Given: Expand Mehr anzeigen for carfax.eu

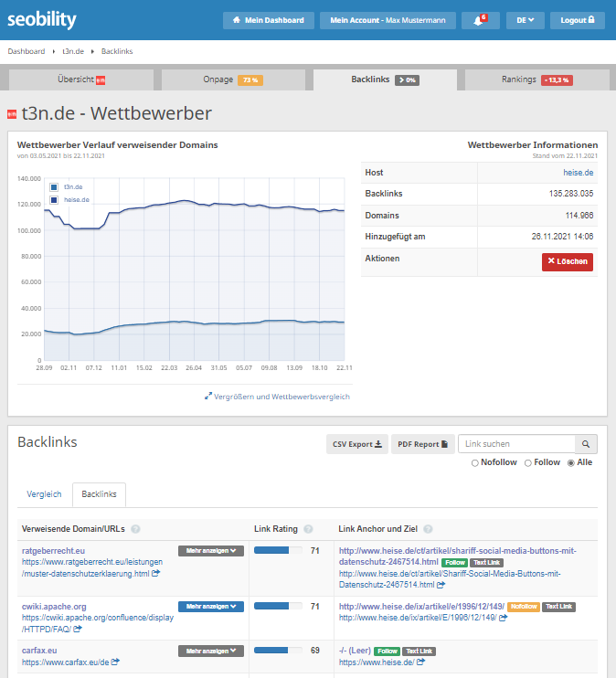Looking at the screenshot, I should pos(211,652).
